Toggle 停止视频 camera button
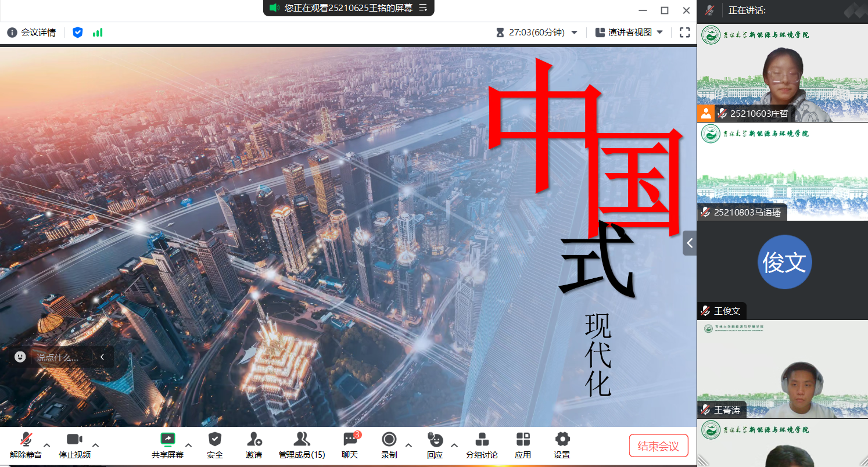 pos(74,440)
